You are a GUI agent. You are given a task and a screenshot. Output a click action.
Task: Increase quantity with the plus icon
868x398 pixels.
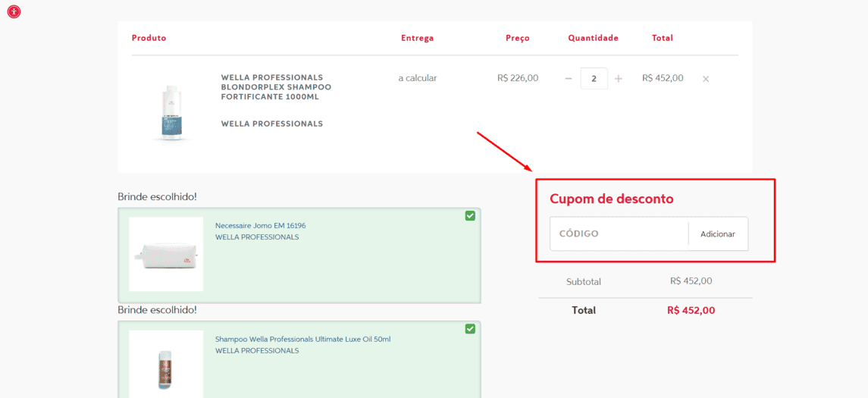(x=619, y=79)
